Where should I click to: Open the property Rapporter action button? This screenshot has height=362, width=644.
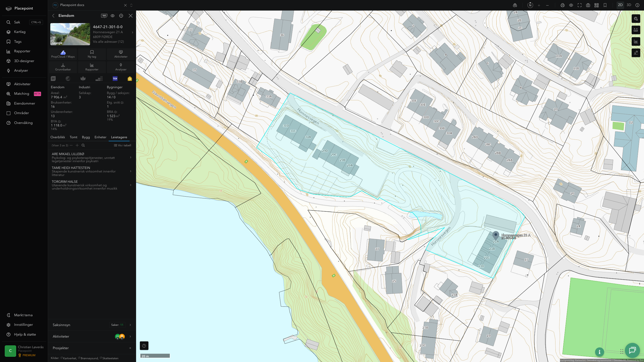point(92,67)
